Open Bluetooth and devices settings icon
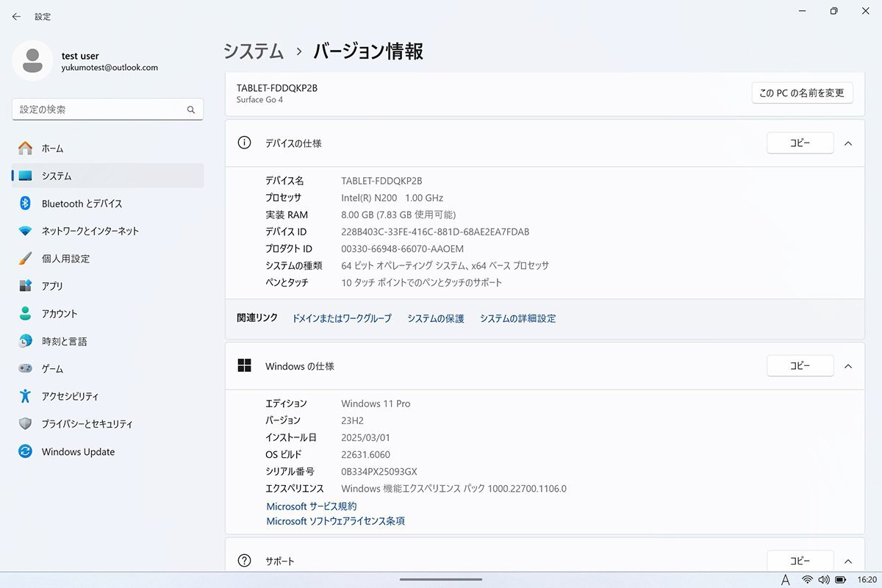882x588 pixels. click(x=26, y=204)
